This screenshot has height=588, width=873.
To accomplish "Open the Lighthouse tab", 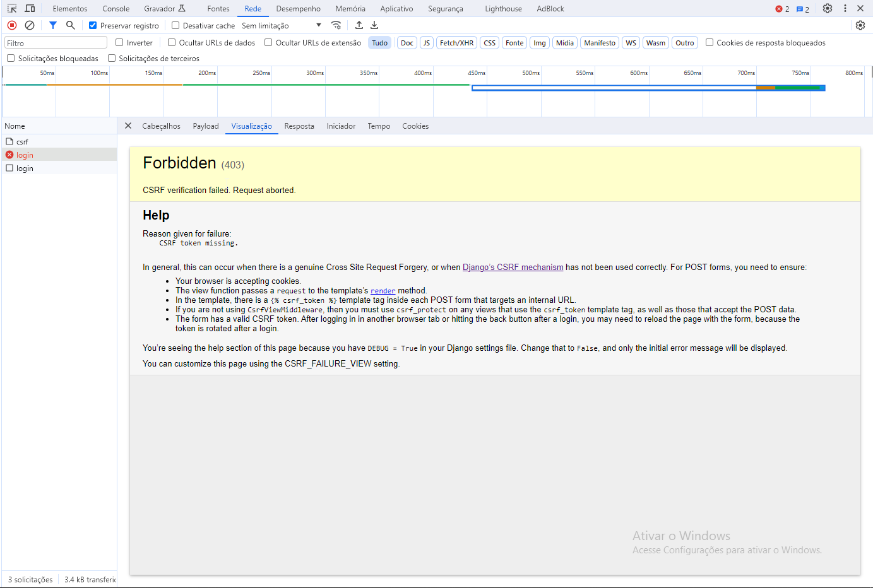I will click(503, 9).
